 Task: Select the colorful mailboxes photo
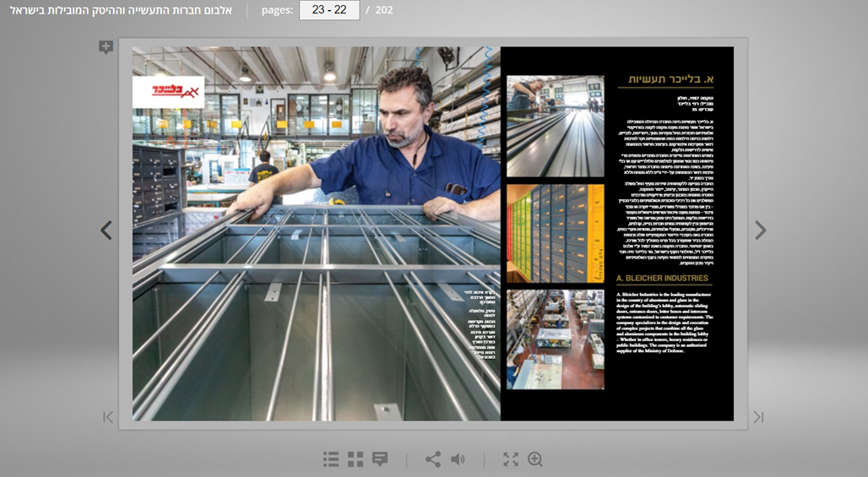pyautogui.click(x=555, y=233)
